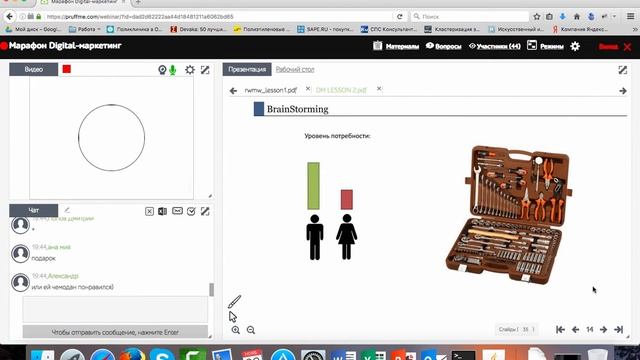Image resolution: width=640 pixels, height=360 pixels.
Task: Click avatar of user ана мия
Action: point(20,253)
